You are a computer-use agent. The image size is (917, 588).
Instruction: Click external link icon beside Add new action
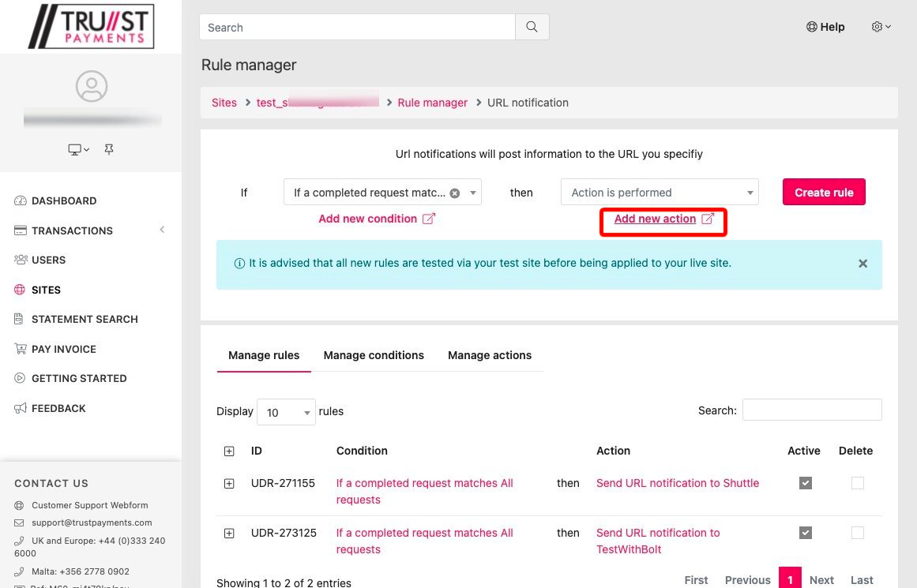708,219
